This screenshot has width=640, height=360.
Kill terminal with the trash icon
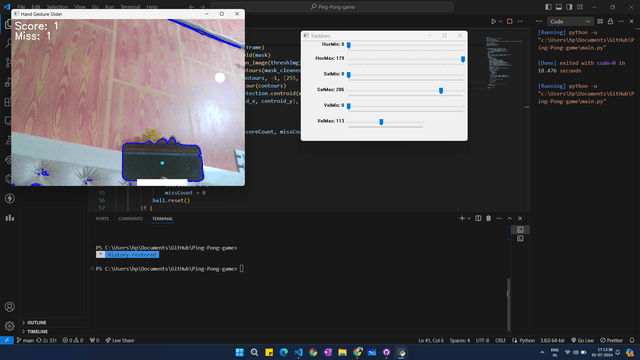(489, 218)
